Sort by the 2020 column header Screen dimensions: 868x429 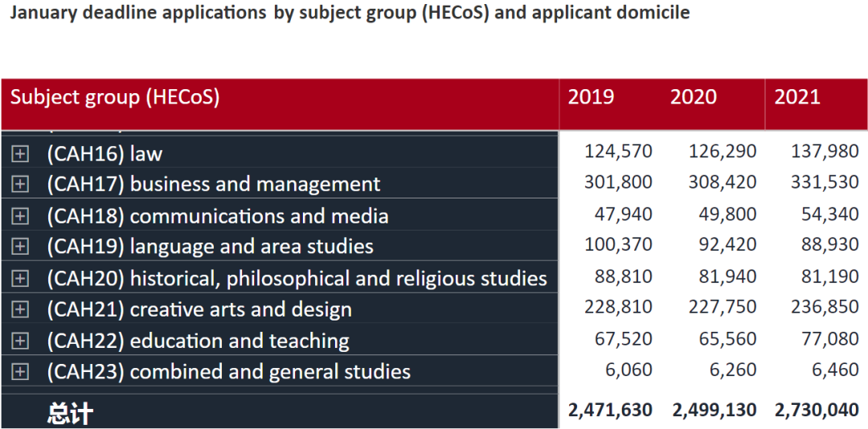point(694,97)
